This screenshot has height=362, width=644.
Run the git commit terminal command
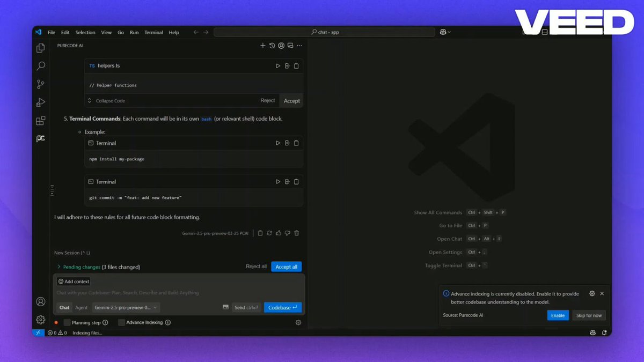(x=278, y=182)
